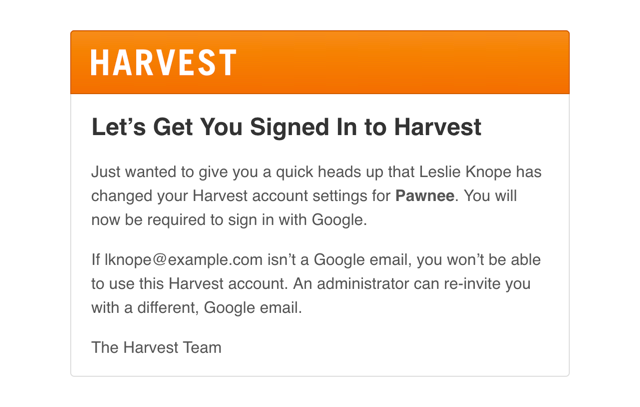The image size is (640, 407).
Task: Click The Harvest Team signature
Action: 156,348
